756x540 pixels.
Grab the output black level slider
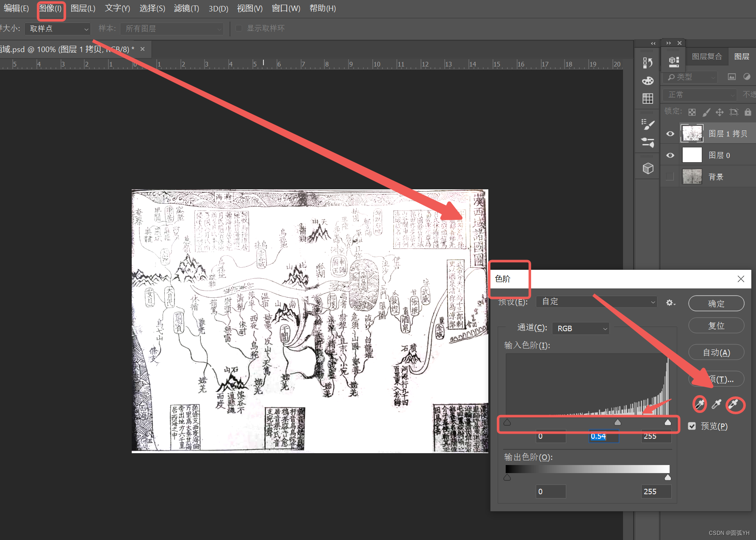coord(507,477)
